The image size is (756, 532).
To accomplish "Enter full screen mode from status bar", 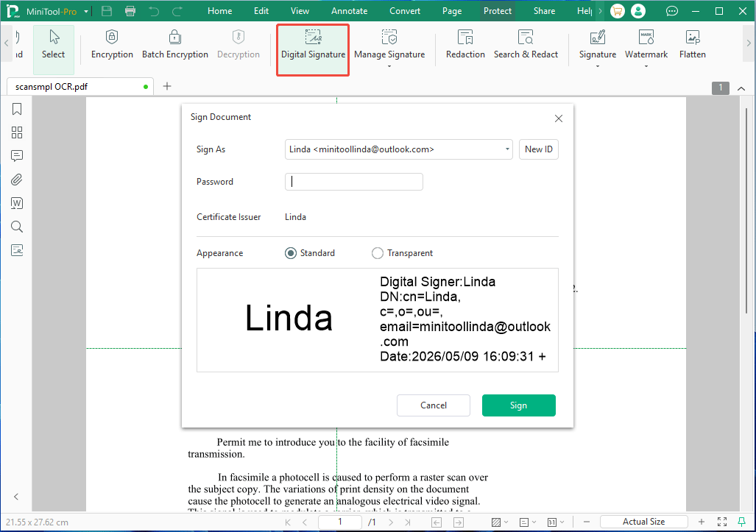I will pyautogui.click(x=721, y=522).
